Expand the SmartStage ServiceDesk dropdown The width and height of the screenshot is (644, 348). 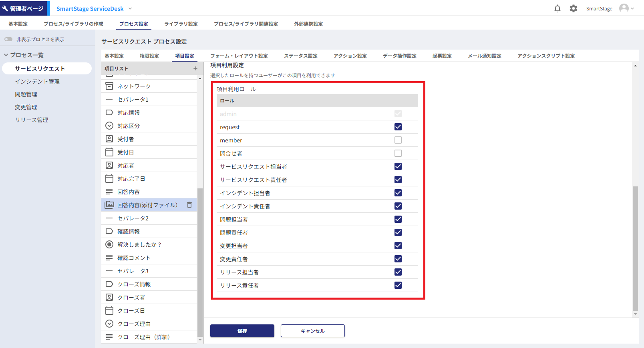tap(130, 8)
